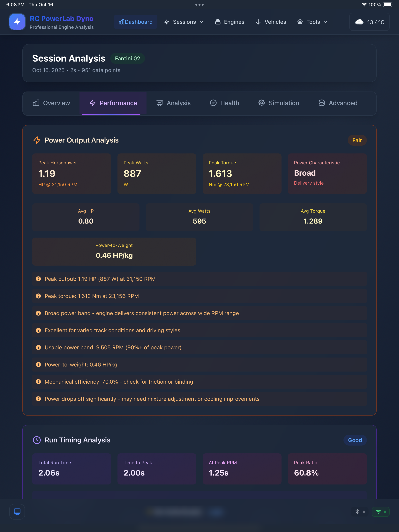Click the Power-to-Weight 0.46 HP/kg card
Screen dimensions: 399x532
pos(114,252)
